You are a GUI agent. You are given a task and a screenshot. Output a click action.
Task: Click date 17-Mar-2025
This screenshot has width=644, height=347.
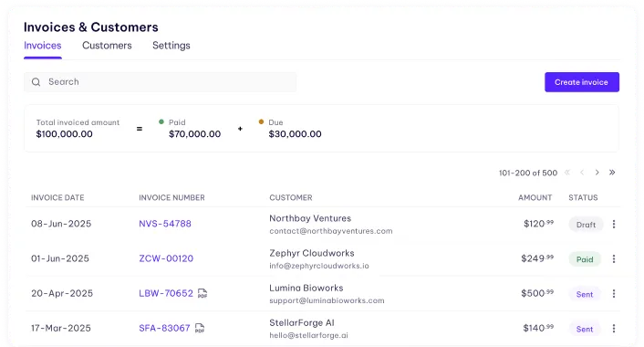point(61,328)
